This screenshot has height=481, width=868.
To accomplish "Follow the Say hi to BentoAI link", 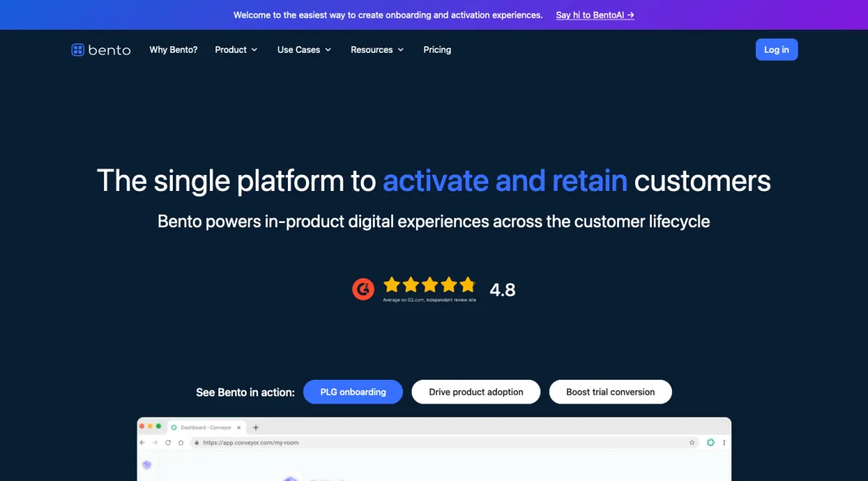I will click(595, 14).
